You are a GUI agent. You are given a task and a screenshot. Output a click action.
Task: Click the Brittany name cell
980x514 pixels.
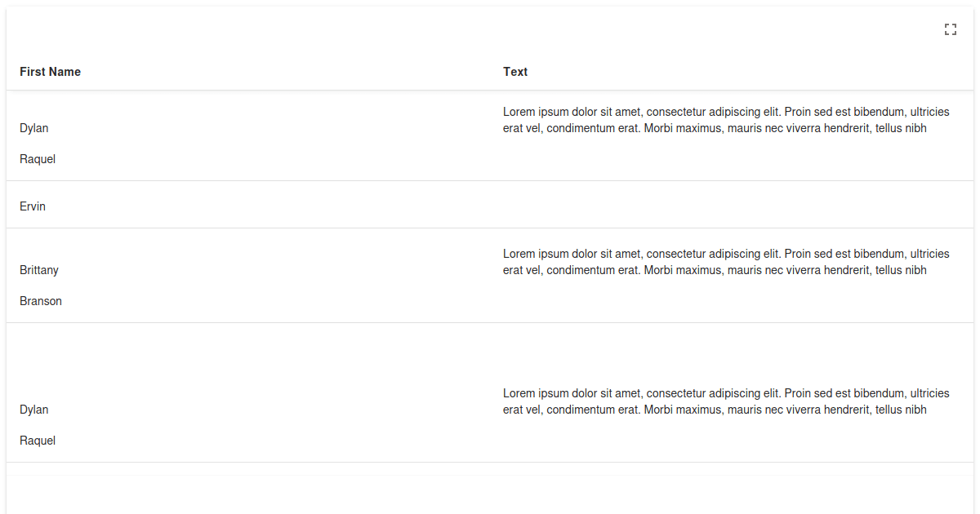tap(39, 270)
